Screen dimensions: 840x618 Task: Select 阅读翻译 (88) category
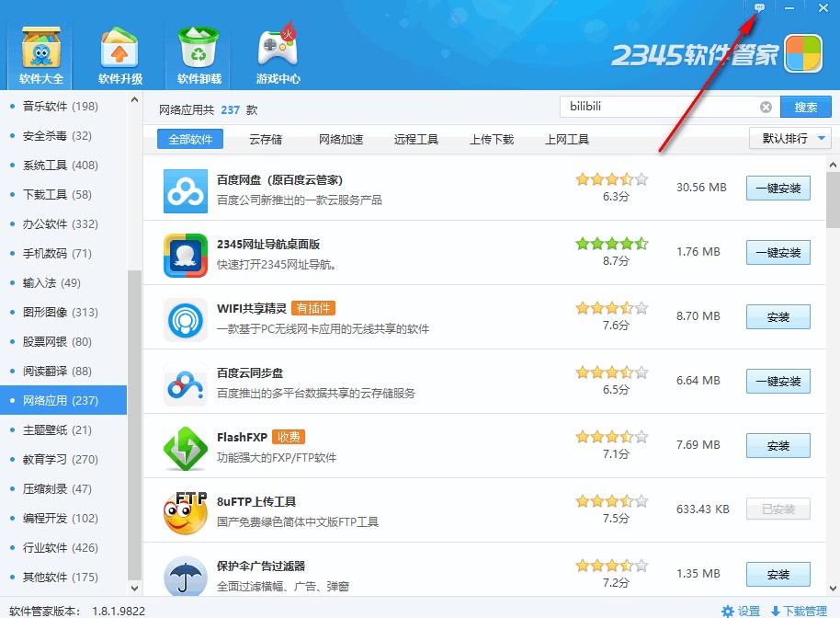tap(63, 371)
